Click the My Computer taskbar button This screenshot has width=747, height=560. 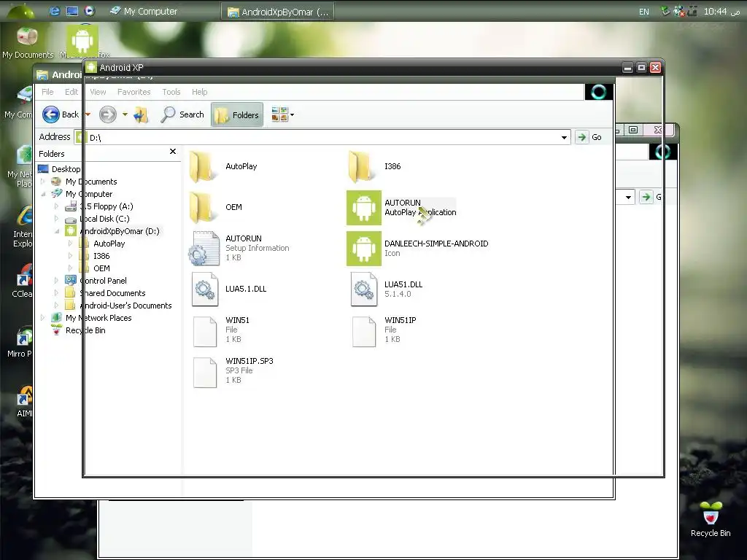(144, 11)
